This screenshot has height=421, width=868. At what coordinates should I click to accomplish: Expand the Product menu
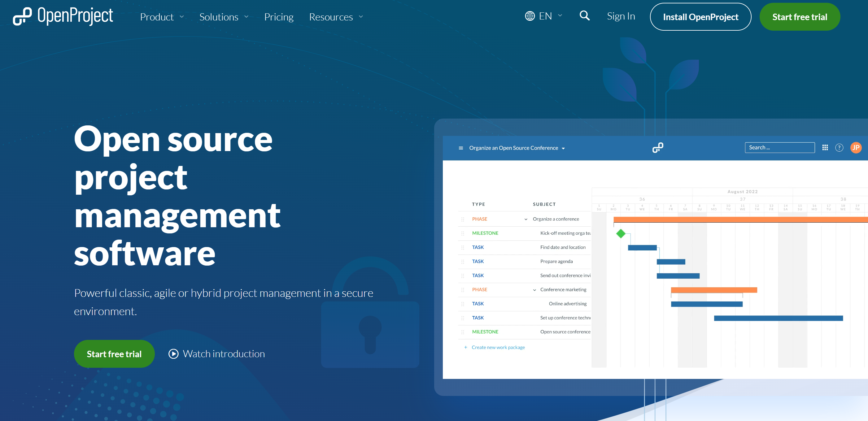(162, 17)
